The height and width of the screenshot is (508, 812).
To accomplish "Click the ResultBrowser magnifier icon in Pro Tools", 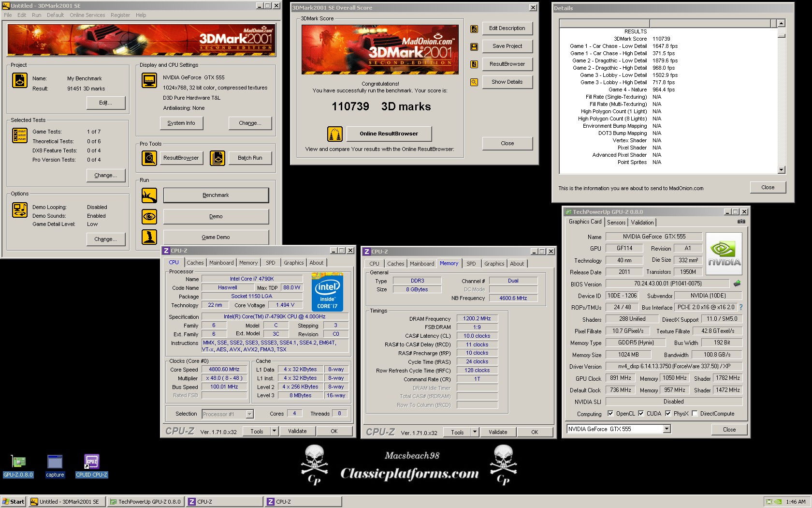I will tap(149, 158).
